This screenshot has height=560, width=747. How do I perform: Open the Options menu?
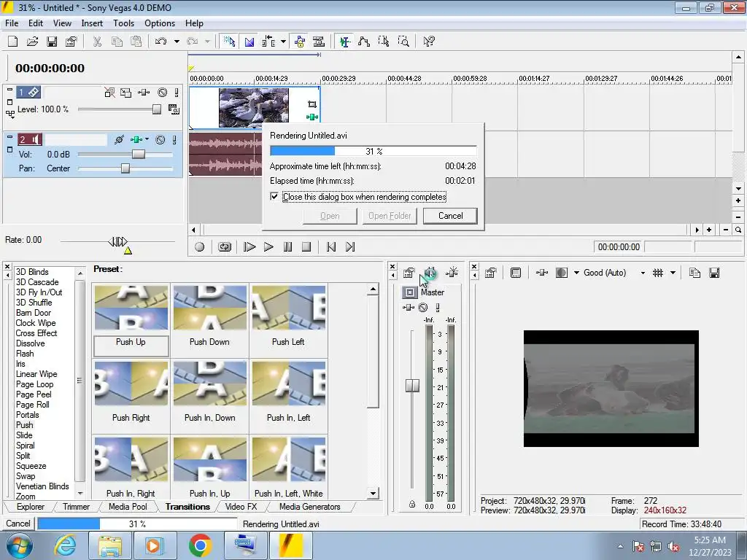[x=160, y=23]
